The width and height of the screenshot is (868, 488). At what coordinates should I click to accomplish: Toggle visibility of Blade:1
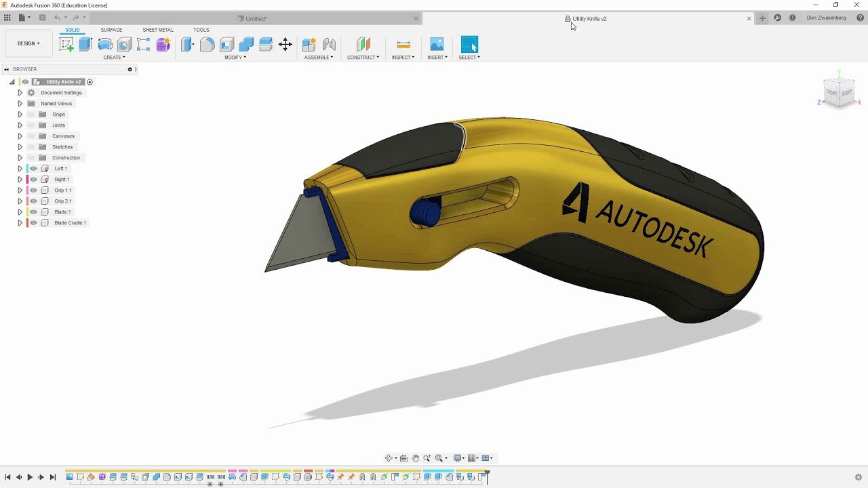click(33, 212)
